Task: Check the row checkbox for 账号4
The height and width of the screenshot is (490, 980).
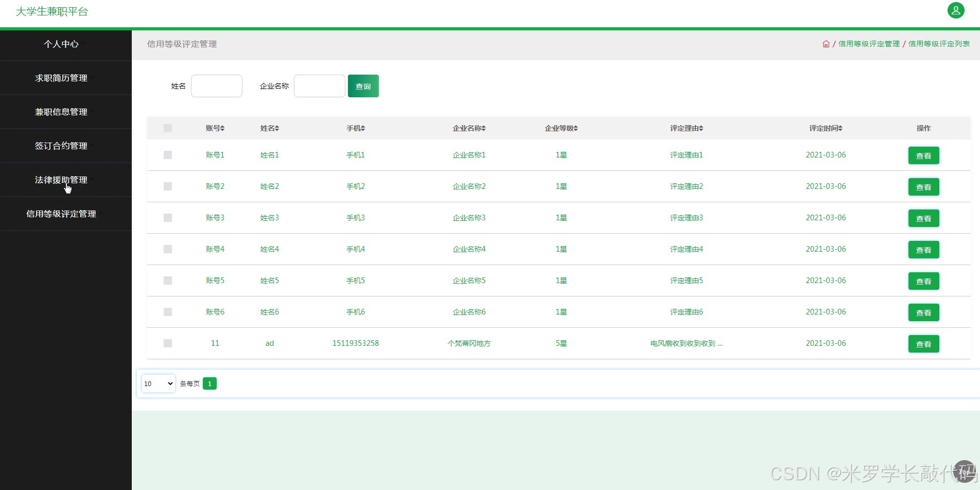Action: (168, 249)
